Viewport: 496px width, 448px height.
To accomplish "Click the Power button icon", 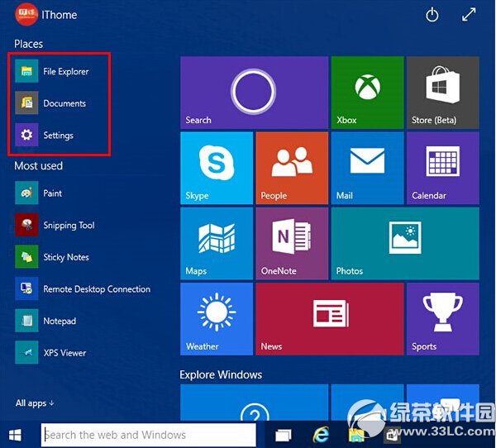I will click(x=432, y=15).
